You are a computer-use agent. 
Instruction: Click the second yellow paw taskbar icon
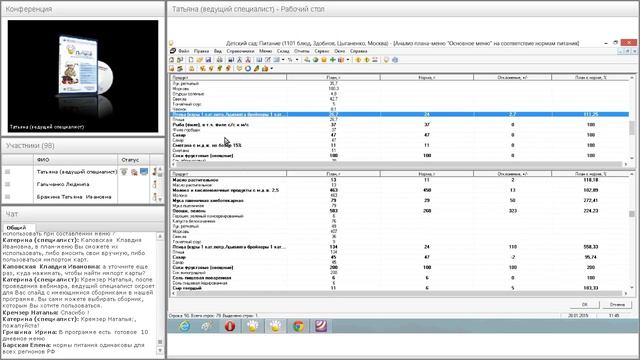(x=276, y=326)
